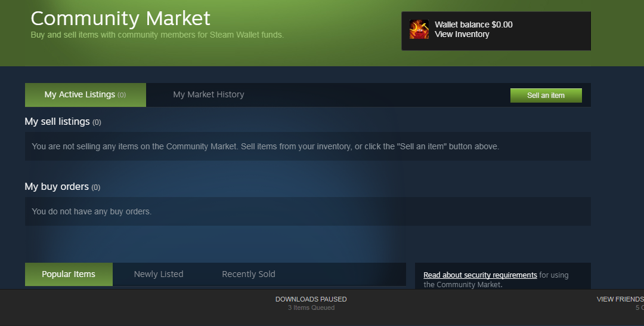Click the 'not selling any items' message box
Image resolution: width=644 pixels, height=326 pixels.
pyautogui.click(x=308, y=146)
